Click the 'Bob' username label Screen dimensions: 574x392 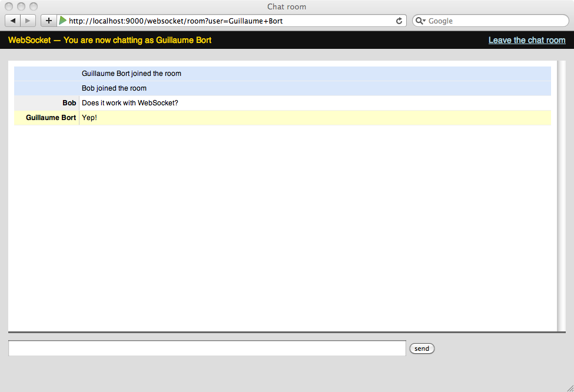(x=69, y=103)
